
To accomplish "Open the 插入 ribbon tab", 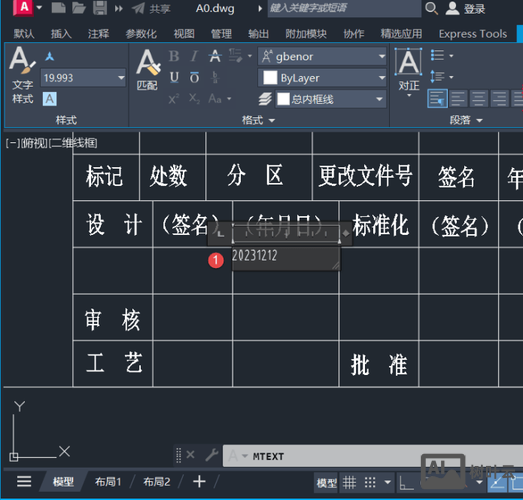I will pyautogui.click(x=61, y=34).
